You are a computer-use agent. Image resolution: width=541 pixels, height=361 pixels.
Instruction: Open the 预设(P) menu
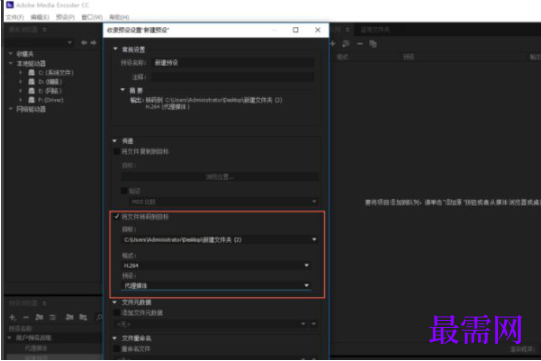65,17
